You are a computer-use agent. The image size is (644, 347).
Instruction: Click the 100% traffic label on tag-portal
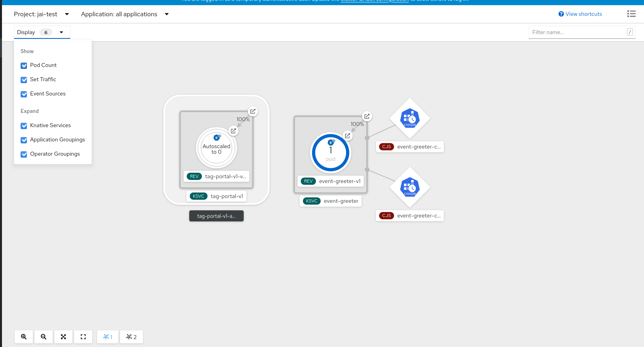[243, 119]
